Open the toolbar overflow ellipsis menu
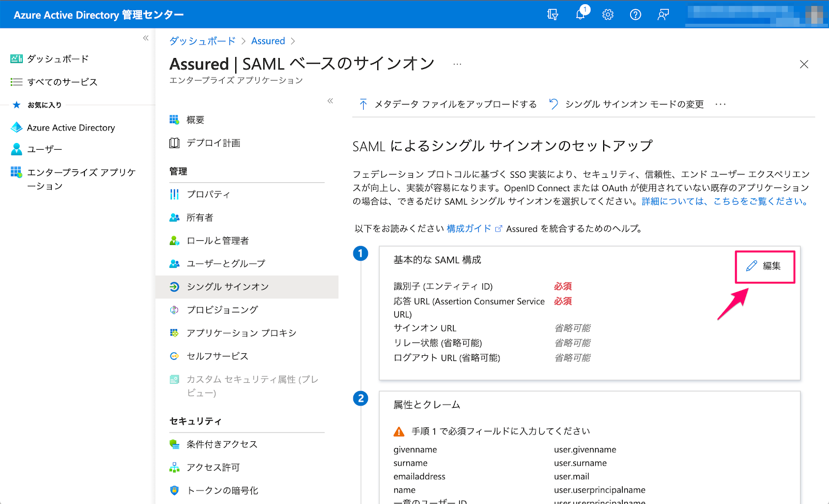829x504 pixels. pos(720,104)
